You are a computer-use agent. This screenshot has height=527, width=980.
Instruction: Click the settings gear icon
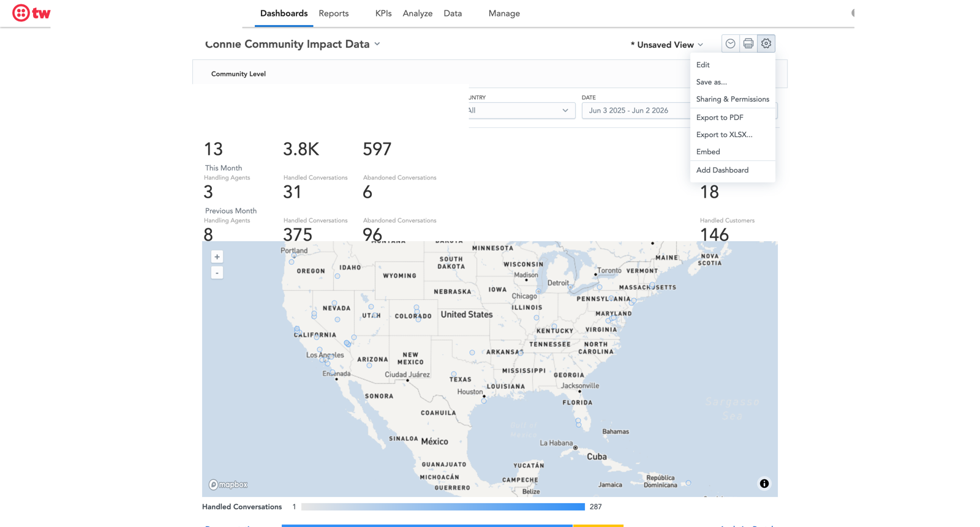(x=766, y=43)
